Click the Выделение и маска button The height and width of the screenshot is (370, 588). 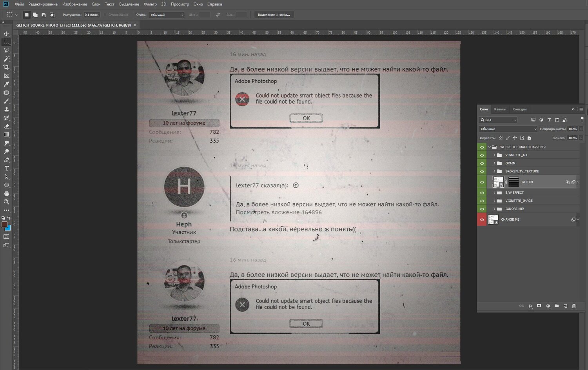[x=274, y=15]
